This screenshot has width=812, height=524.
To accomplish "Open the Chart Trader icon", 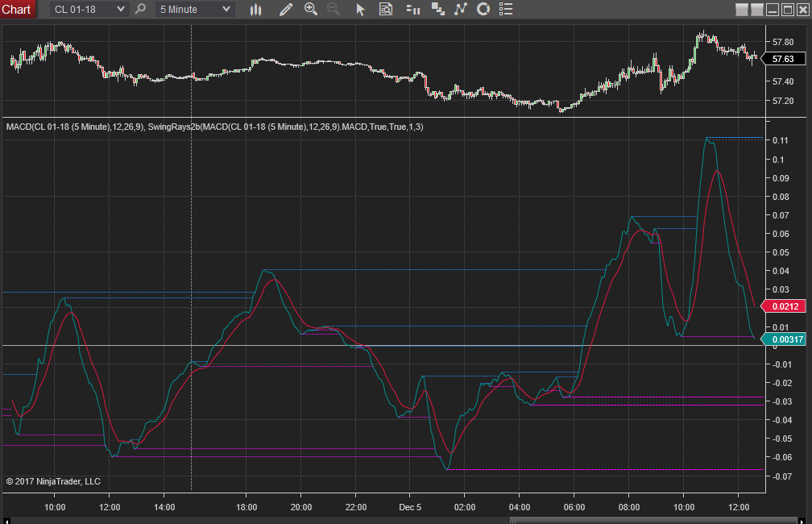I will 413,10.
